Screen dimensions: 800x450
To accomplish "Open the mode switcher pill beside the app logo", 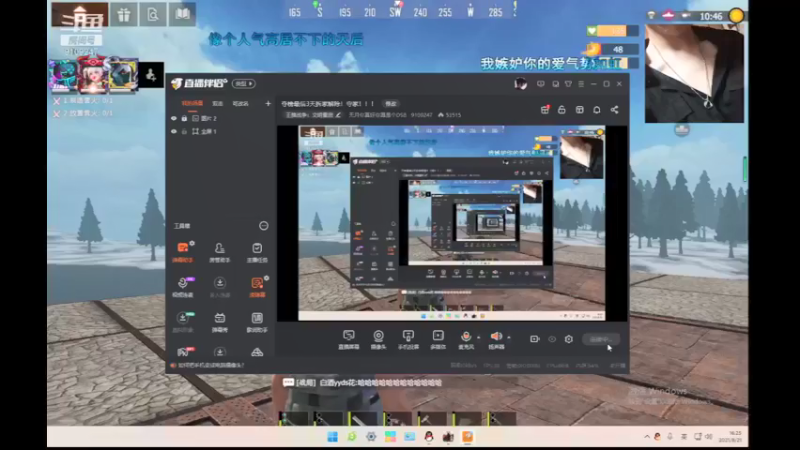I will pos(244,84).
